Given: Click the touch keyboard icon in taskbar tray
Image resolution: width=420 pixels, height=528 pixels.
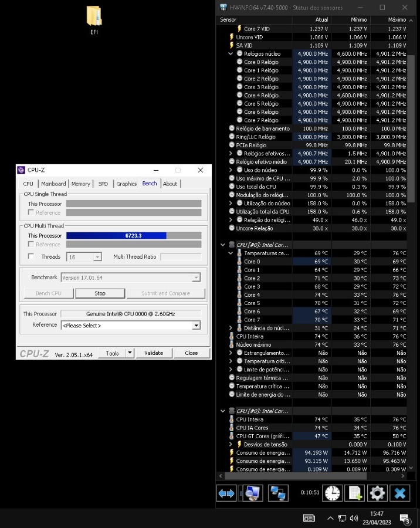Looking at the screenshot, I should coord(309,518).
